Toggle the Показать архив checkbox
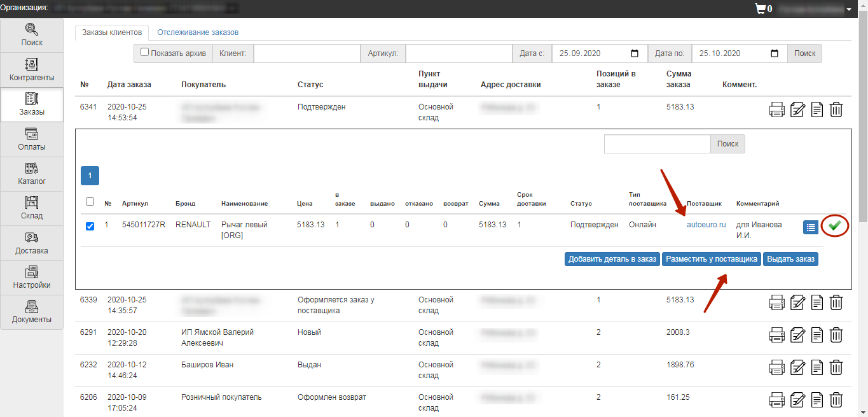Image resolution: width=868 pixels, height=417 pixels. (x=145, y=53)
